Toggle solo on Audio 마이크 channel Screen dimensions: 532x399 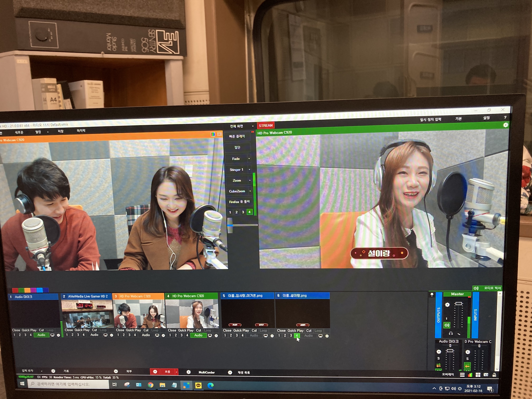438,358
